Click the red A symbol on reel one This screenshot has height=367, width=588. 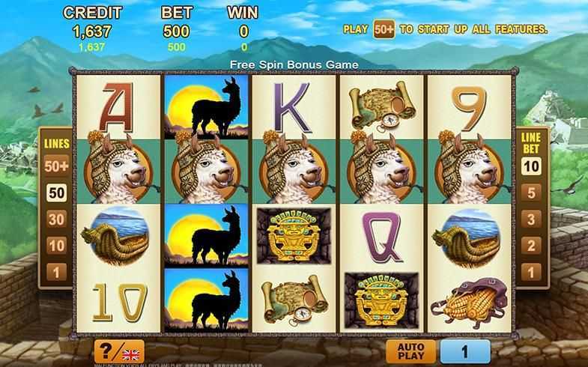click(x=117, y=107)
